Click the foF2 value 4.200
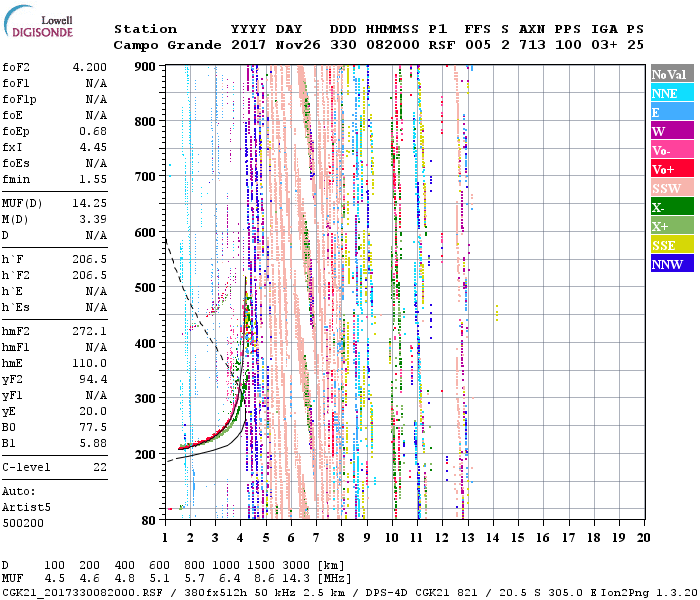700x600 pixels. click(x=89, y=67)
